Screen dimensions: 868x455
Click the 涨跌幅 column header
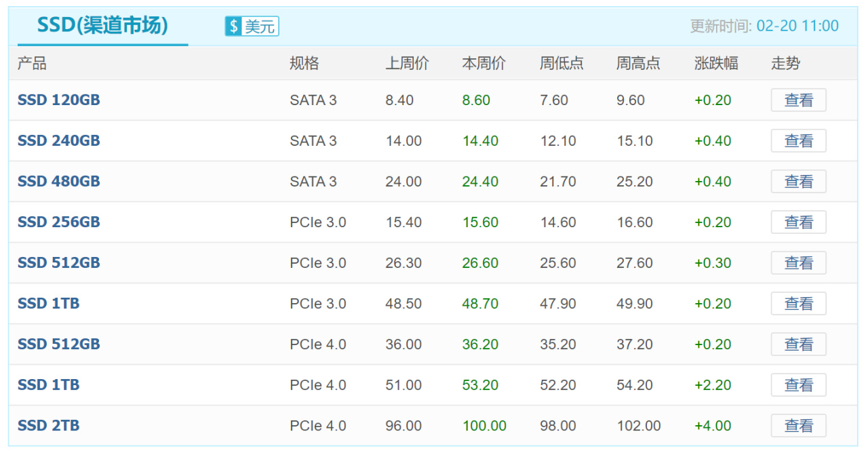716,64
